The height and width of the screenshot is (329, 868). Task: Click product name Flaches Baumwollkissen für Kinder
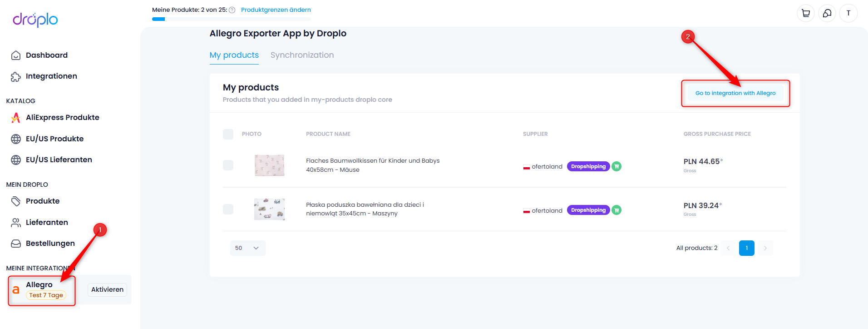click(373, 165)
